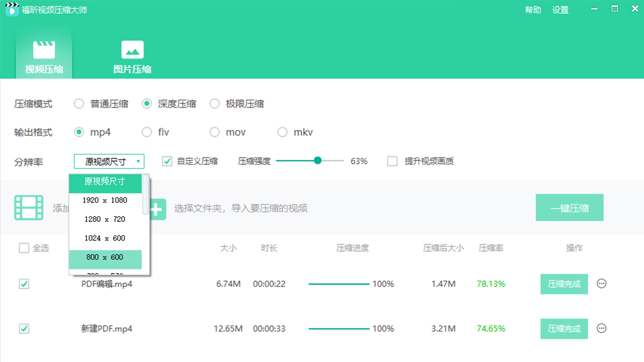Adjust the 压缩强度 slider handle
Screen dimensions: 644x362
click(317, 161)
